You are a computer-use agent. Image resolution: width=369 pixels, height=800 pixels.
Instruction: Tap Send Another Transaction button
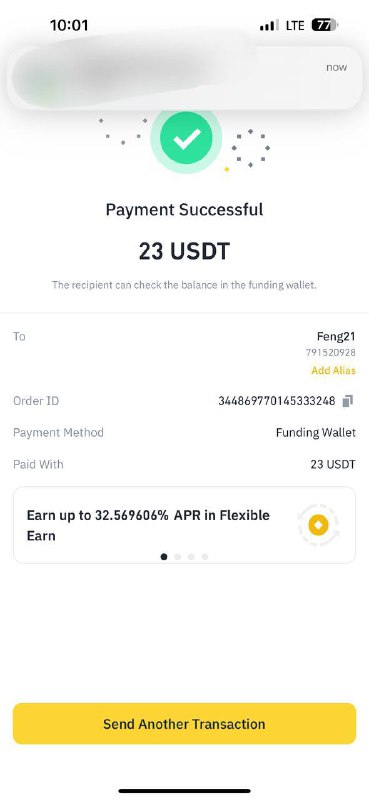[x=184, y=723]
